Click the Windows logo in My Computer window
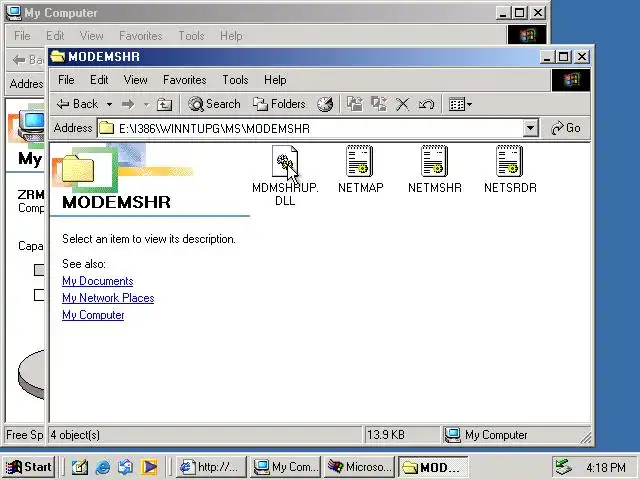This screenshot has height=480, width=640. 527,35
